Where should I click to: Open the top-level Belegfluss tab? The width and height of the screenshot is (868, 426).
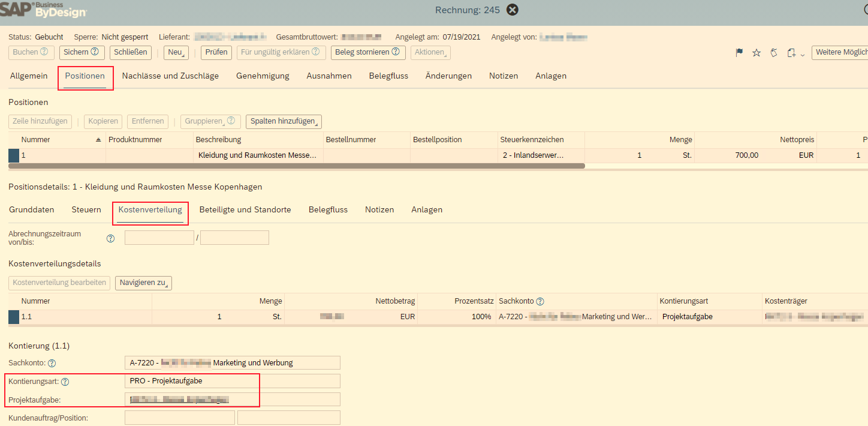(388, 76)
